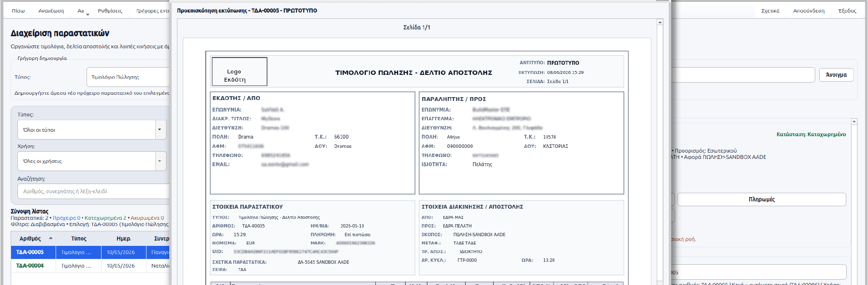868x285 pixels.
Task: Click the Logo Εκδότη box in the preview
Action: [x=239, y=71]
